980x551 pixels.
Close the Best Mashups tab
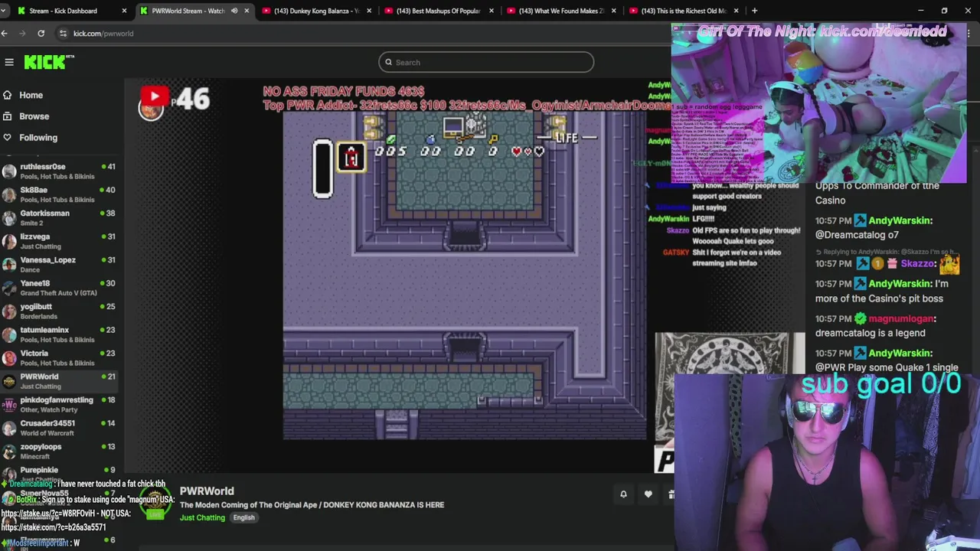pos(492,11)
